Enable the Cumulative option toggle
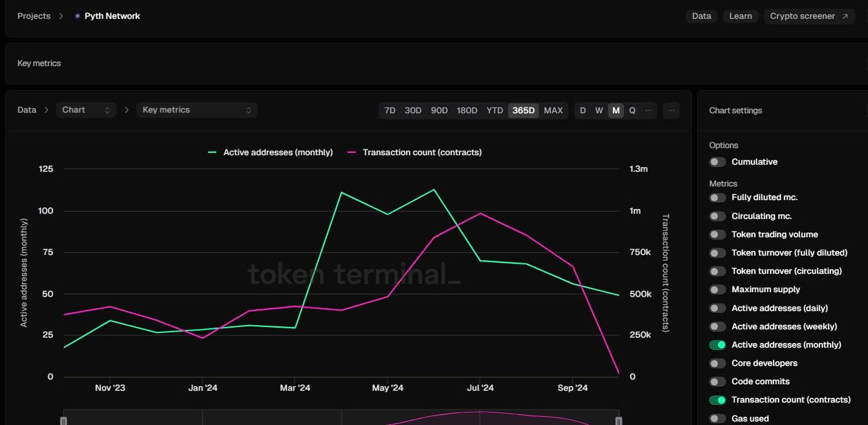The height and width of the screenshot is (425, 868). tap(717, 162)
